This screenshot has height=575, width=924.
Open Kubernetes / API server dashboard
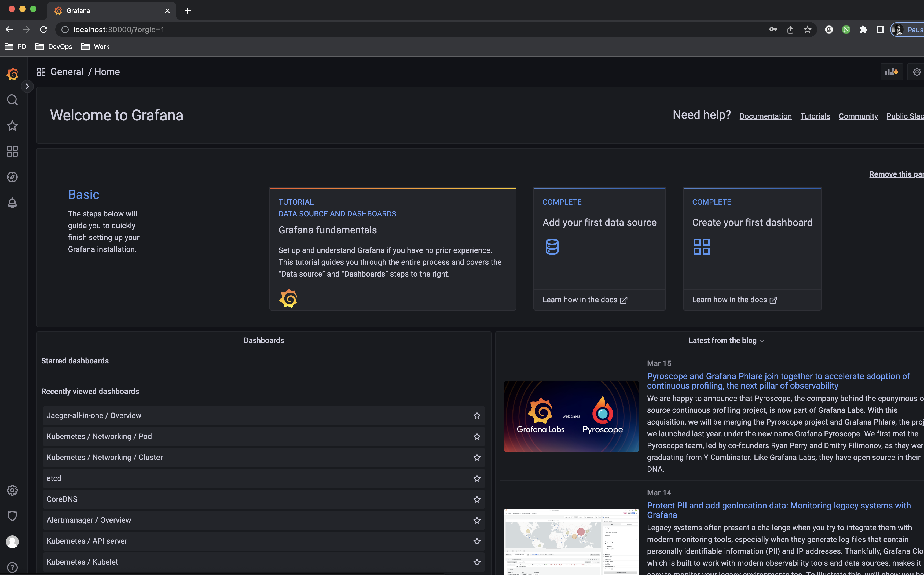pyautogui.click(x=87, y=541)
